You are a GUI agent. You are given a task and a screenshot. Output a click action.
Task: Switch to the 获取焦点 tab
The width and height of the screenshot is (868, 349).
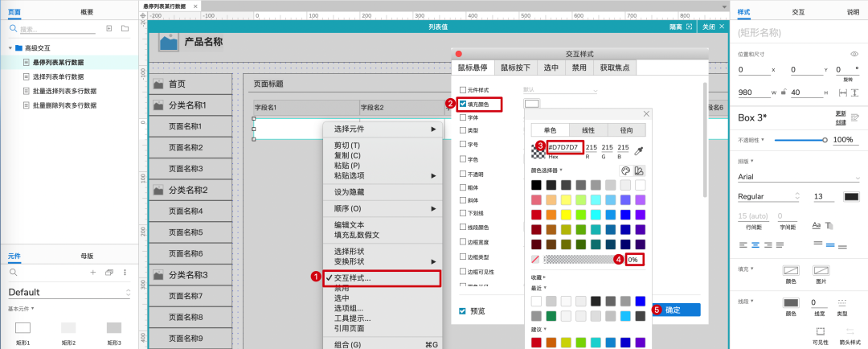[615, 68]
